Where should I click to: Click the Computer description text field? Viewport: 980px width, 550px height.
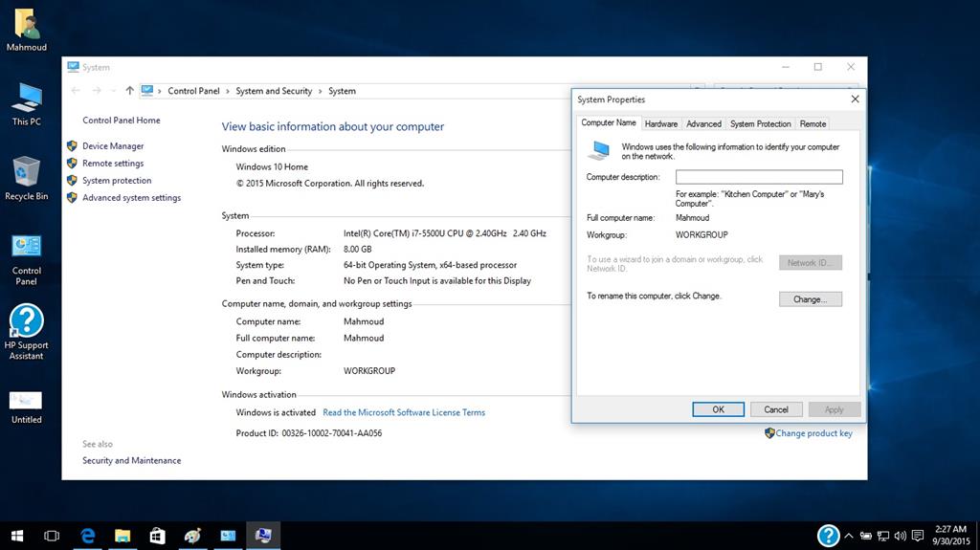tap(759, 177)
